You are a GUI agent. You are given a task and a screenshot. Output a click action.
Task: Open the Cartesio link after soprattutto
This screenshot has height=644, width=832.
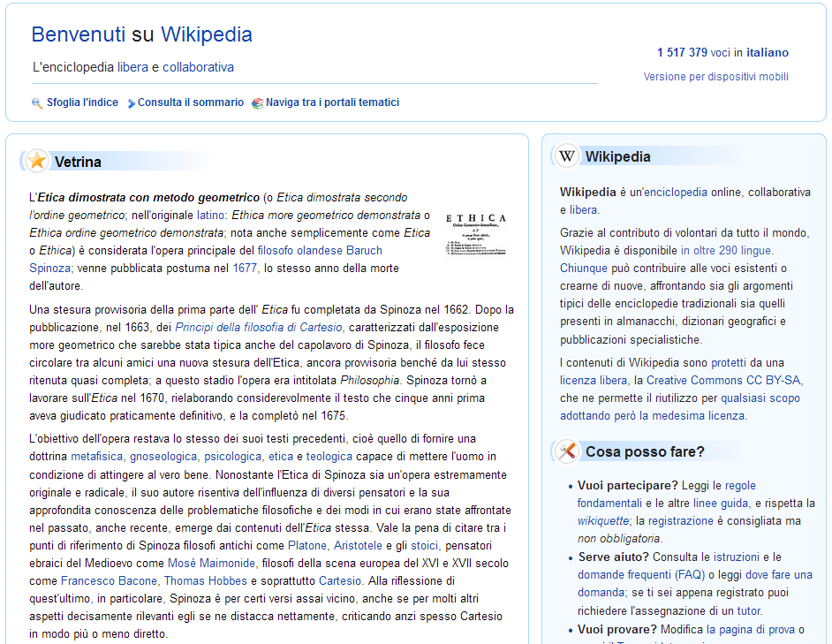pos(340,580)
